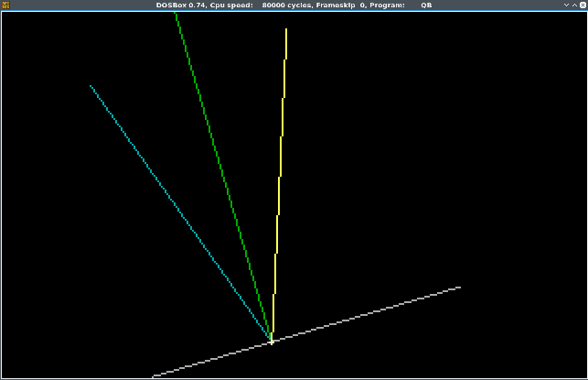Click the middle of the cyan line
The width and height of the screenshot is (588, 380).
click(180, 212)
